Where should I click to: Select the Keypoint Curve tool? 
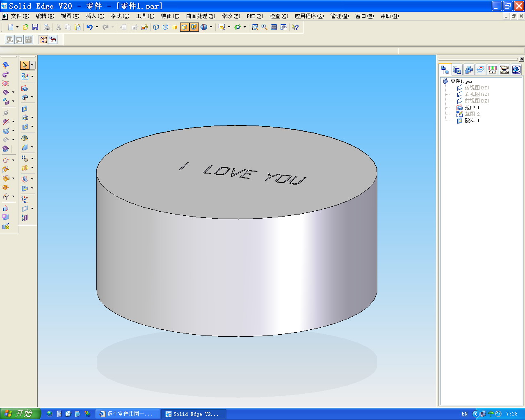pyautogui.click(x=6, y=160)
